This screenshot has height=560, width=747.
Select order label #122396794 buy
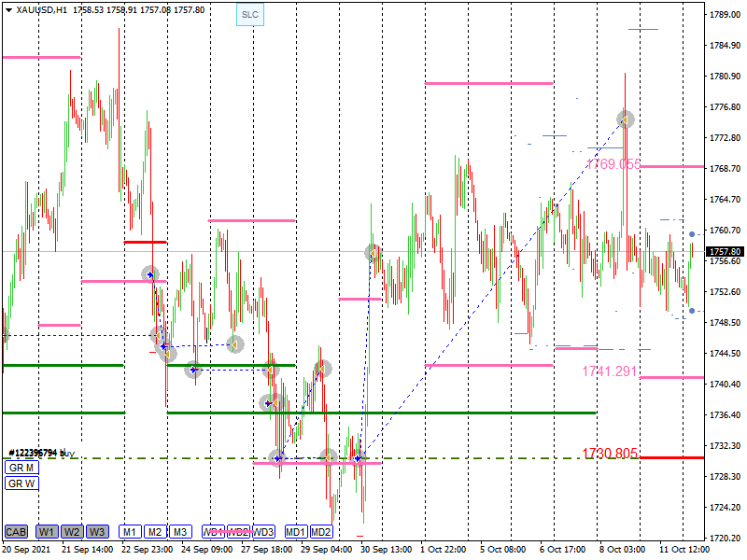42,453
